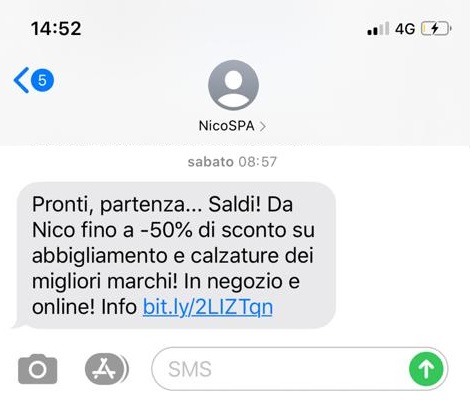Tap the status bar clock 14:52

[x=56, y=28]
